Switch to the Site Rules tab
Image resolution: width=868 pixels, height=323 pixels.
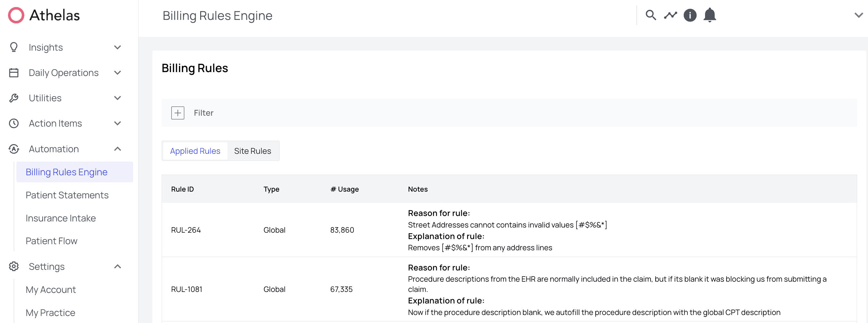[252, 151]
